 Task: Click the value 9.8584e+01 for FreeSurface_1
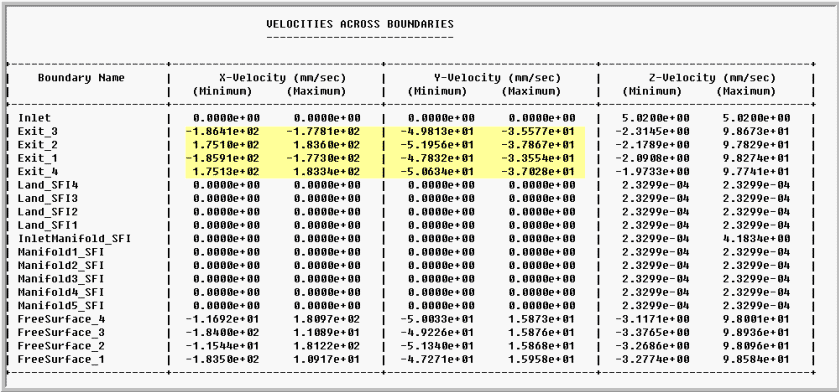(757, 359)
